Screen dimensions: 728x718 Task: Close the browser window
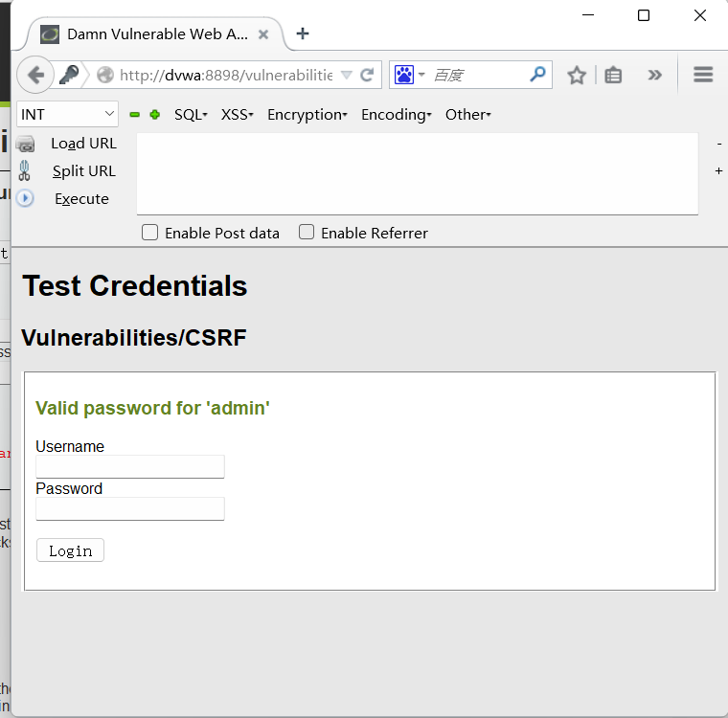pos(700,15)
